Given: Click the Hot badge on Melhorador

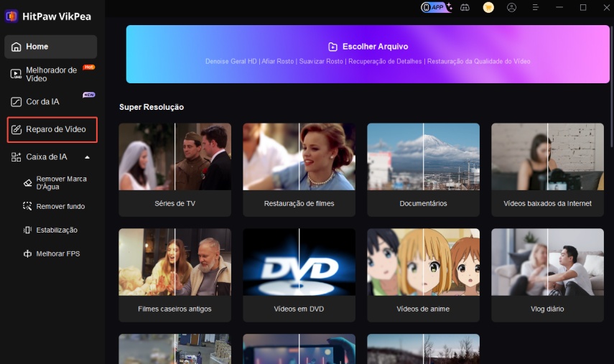Looking at the screenshot, I should click(x=89, y=67).
